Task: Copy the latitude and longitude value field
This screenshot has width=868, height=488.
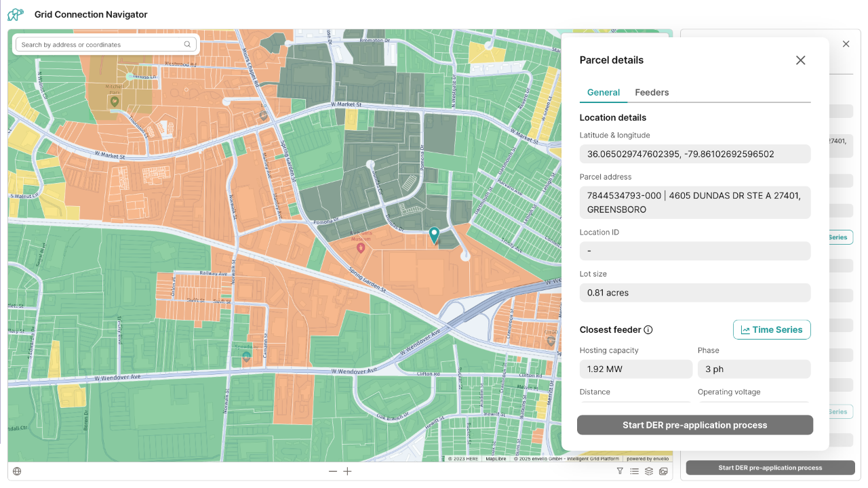Action: pyautogui.click(x=695, y=154)
